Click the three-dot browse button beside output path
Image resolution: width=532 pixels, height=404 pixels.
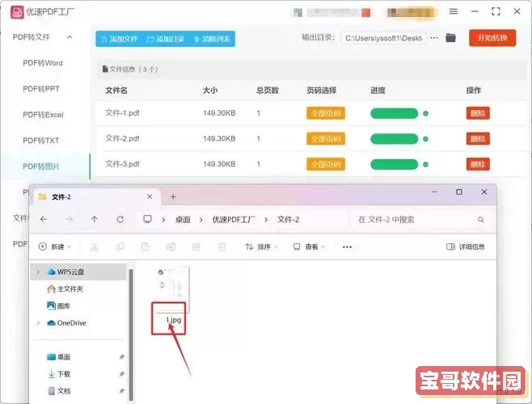click(x=434, y=38)
